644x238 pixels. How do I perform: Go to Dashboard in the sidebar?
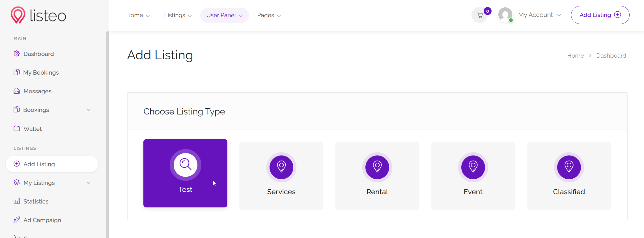point(38,54)
